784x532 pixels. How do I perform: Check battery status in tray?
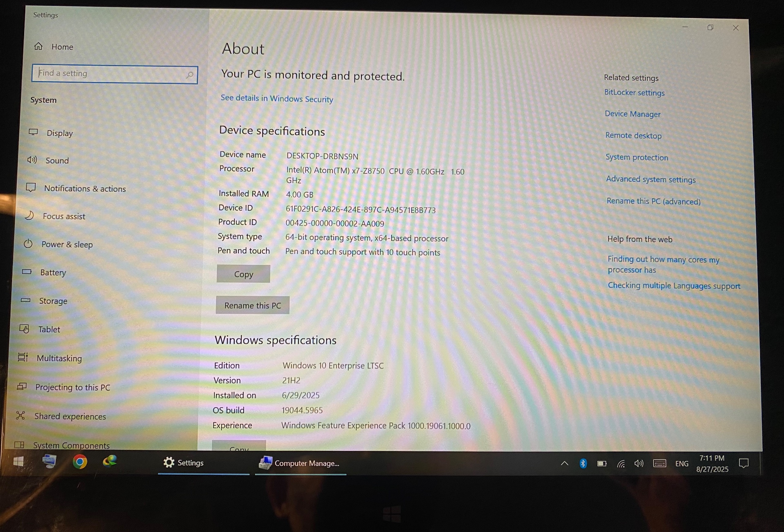pos(602,464)
